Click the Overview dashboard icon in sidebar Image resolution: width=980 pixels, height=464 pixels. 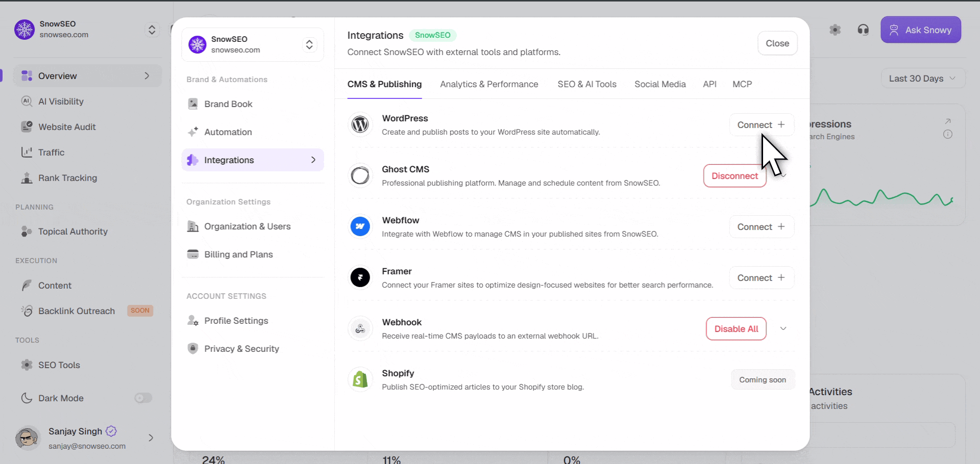pos(27,76)
